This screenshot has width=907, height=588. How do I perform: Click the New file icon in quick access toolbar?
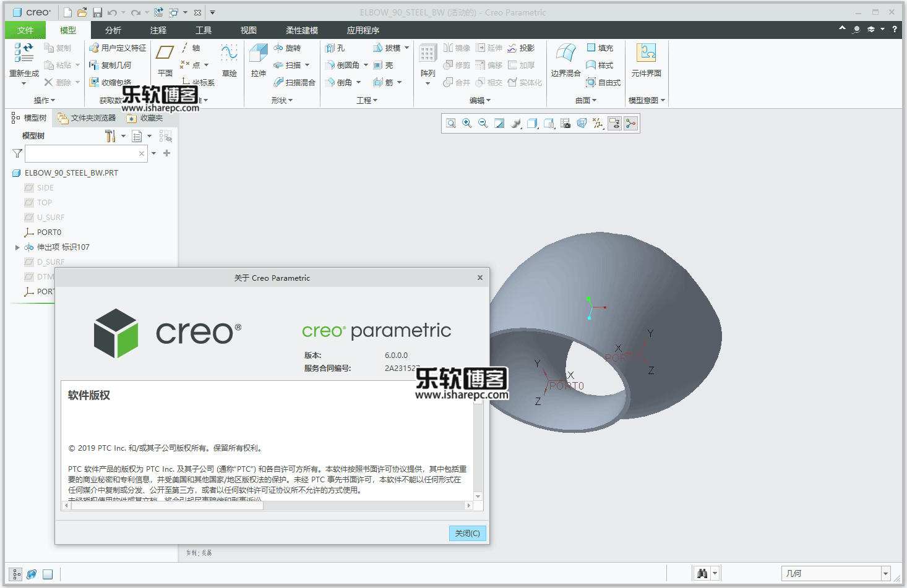68,12
